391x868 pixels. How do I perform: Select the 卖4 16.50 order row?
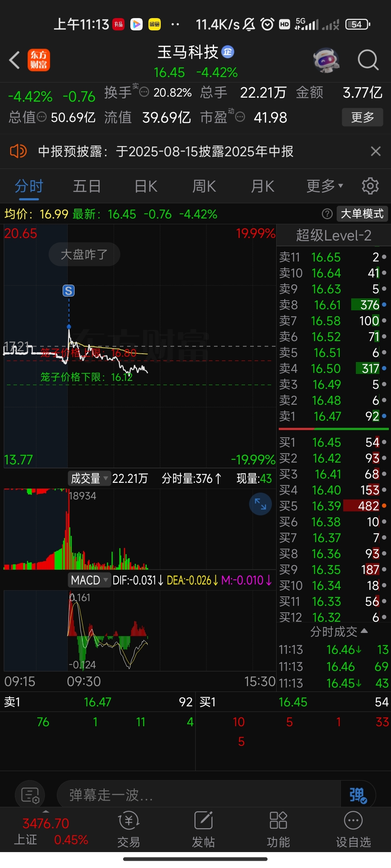coord(333,369)
